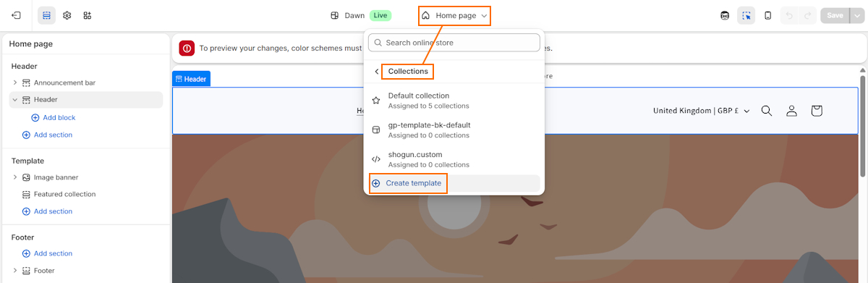Click the Search online store field

(x=454, y=43)
